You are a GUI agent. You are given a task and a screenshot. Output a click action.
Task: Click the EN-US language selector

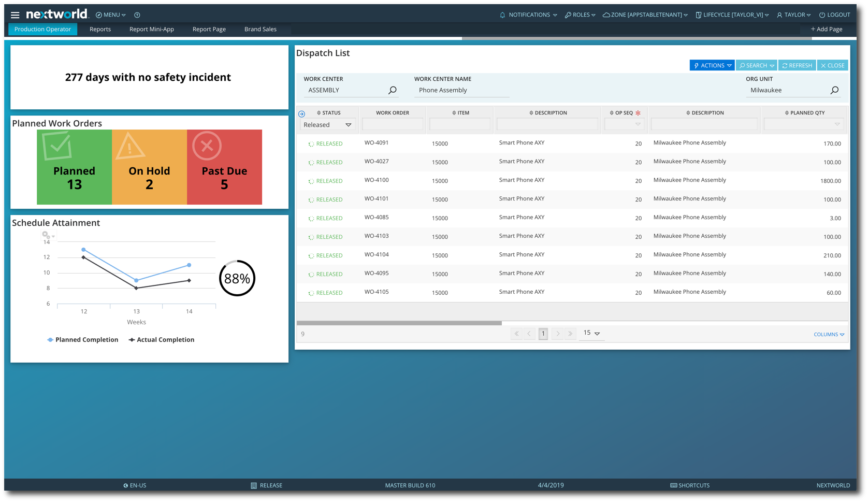coord(135,485)
